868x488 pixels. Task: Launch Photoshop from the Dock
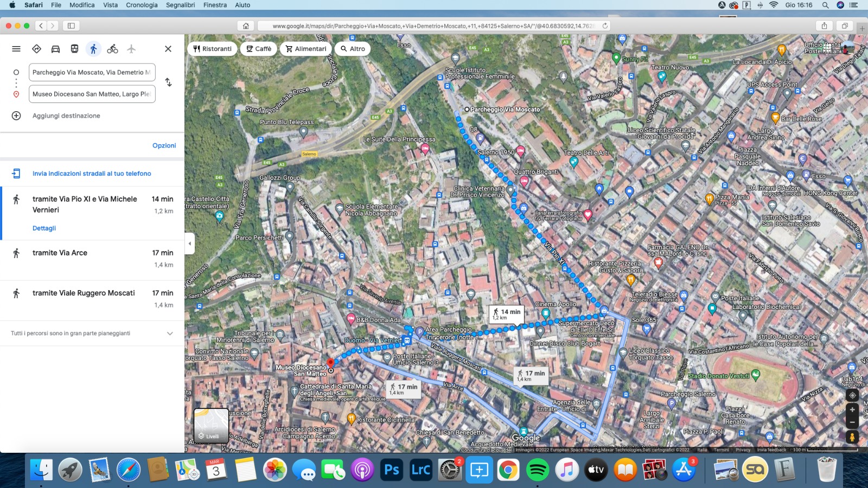click(391, 470)
